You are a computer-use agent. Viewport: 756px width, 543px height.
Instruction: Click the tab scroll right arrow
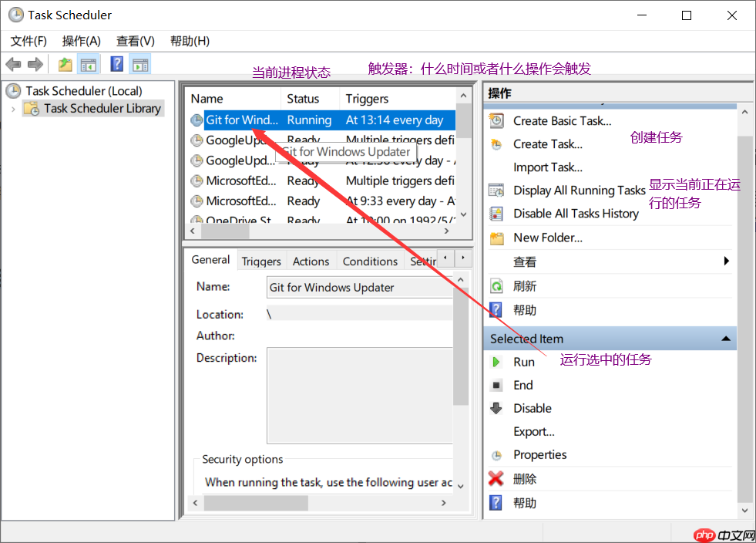pos(463,258)
